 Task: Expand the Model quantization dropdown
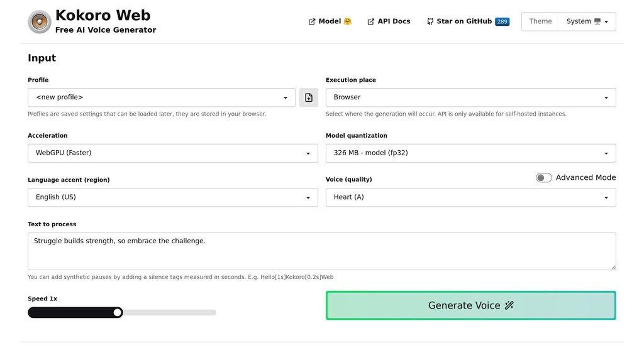[x=470, y=153]
